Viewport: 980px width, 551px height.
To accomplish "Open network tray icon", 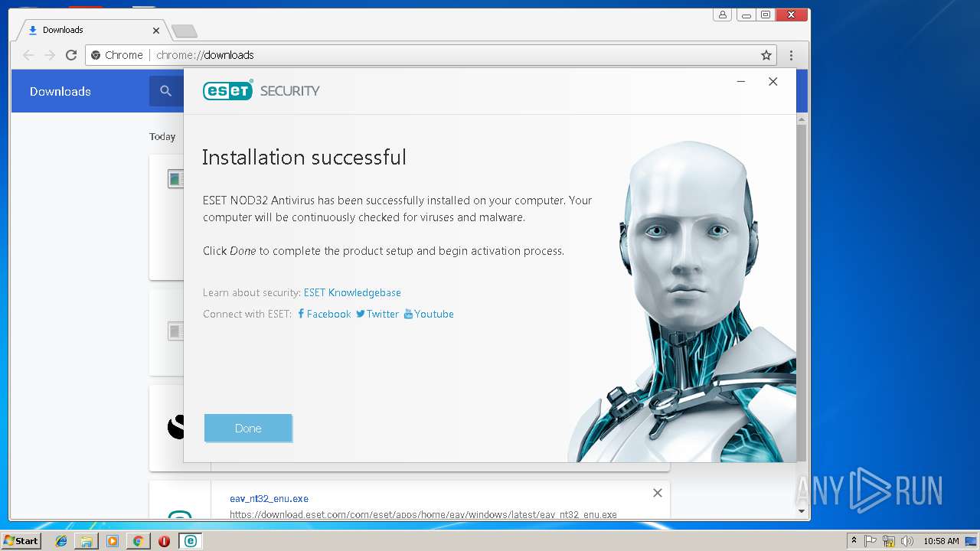I will pyautogui.click(x=888, y=541).
